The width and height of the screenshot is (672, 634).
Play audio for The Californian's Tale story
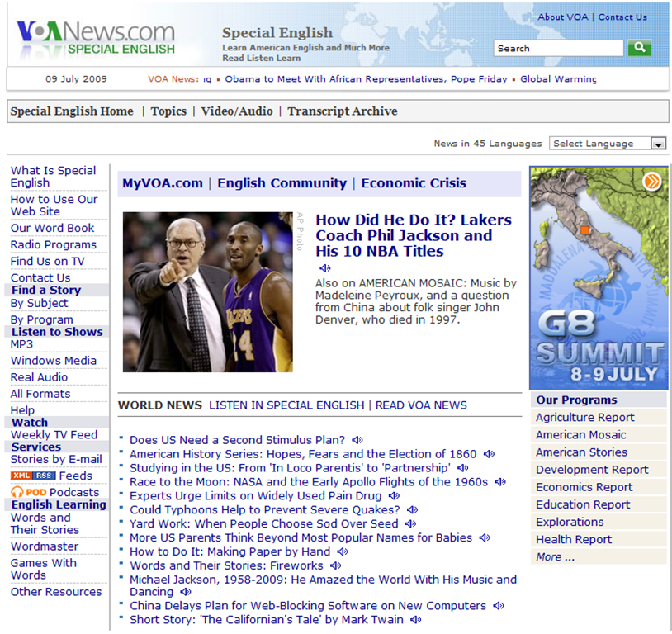pyautogui.click(x=416, y=620)
